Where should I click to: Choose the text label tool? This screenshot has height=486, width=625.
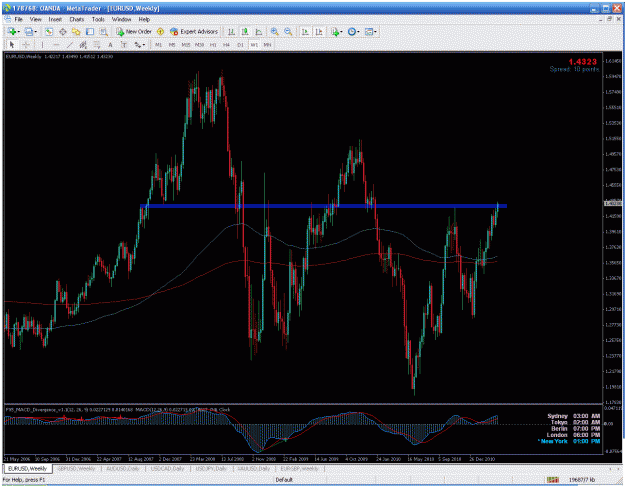[x=124, y=45]
